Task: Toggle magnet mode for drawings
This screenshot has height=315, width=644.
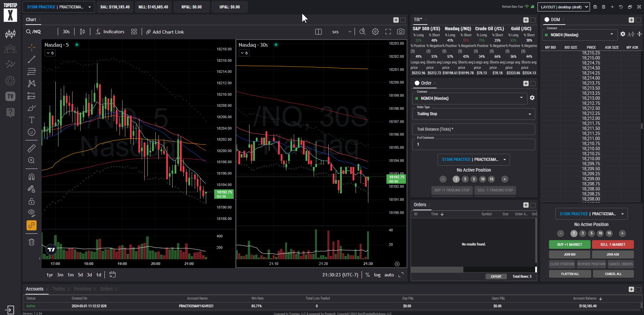Action: 32,177
